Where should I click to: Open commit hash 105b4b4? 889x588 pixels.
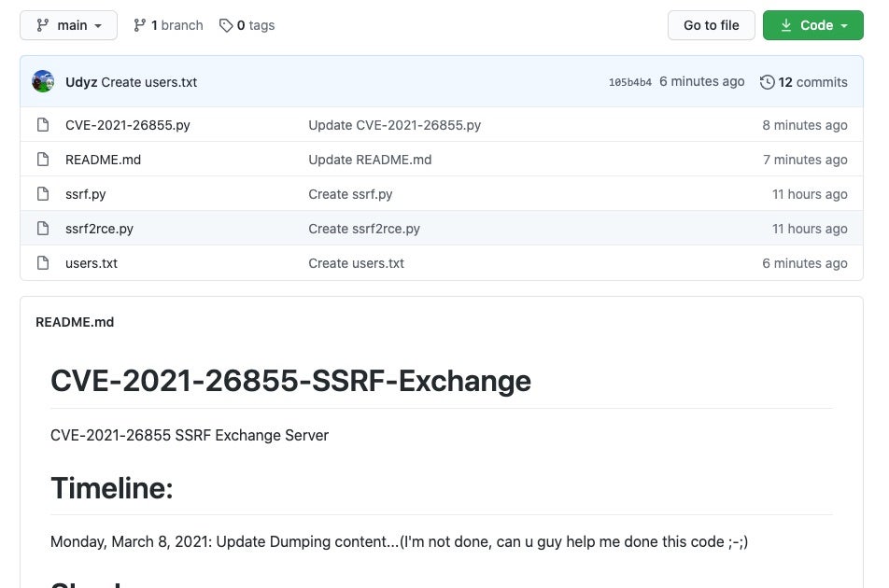tap(629, 82)
